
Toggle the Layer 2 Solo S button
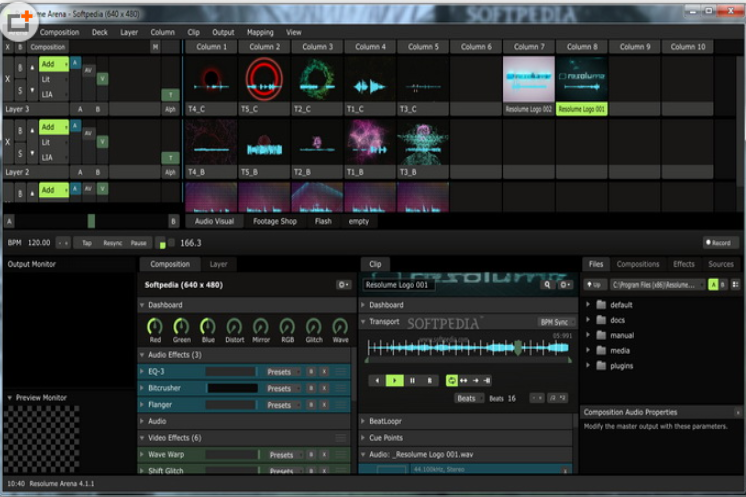(20, 153)
